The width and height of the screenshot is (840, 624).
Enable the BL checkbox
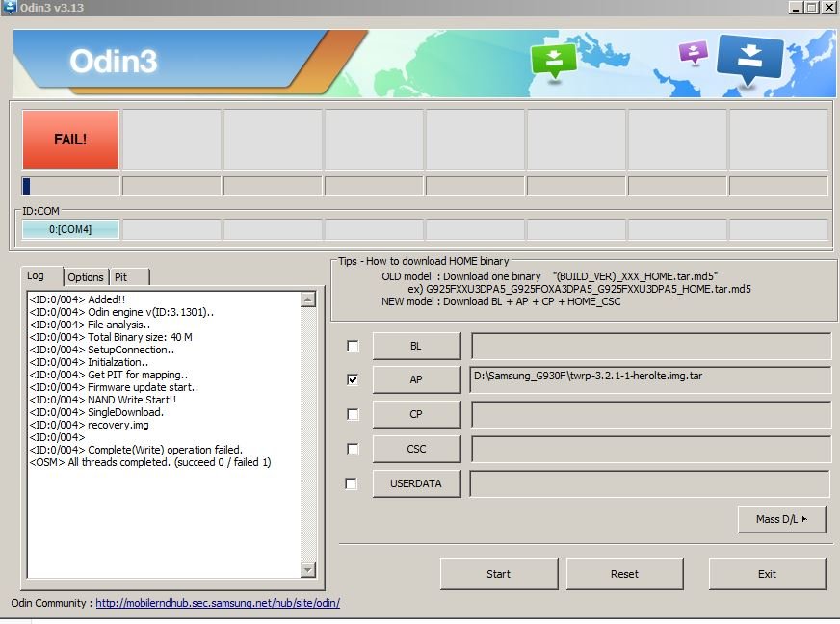tap(353, 346)
